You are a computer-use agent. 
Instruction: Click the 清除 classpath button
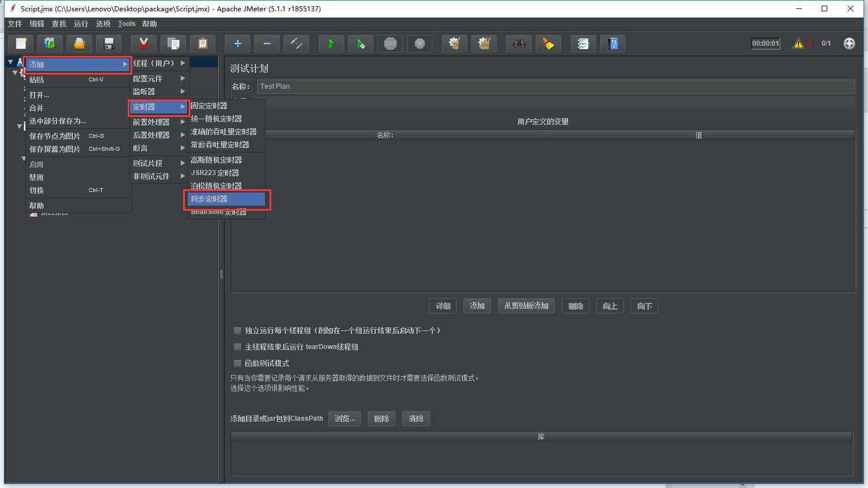416,419
